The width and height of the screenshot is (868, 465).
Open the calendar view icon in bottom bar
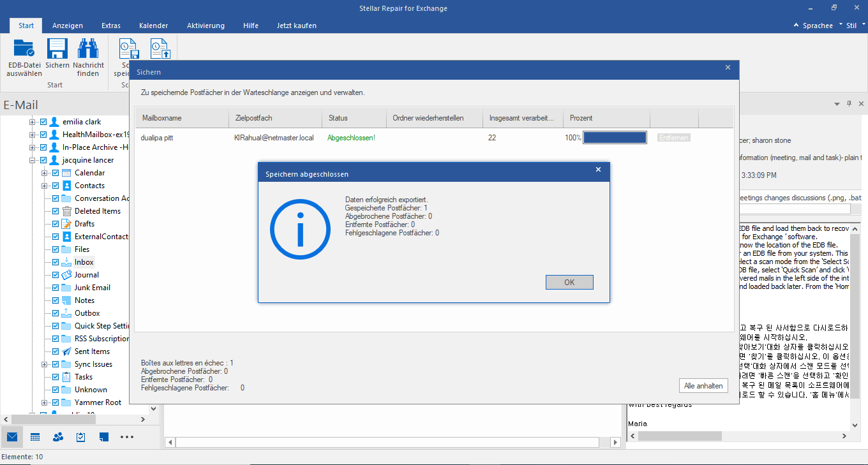coord(35,437)
